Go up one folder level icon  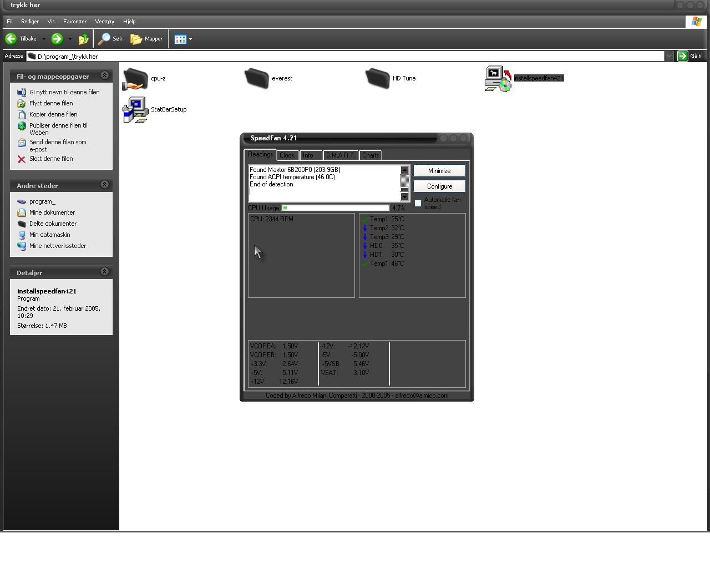(x=84, y=39)
